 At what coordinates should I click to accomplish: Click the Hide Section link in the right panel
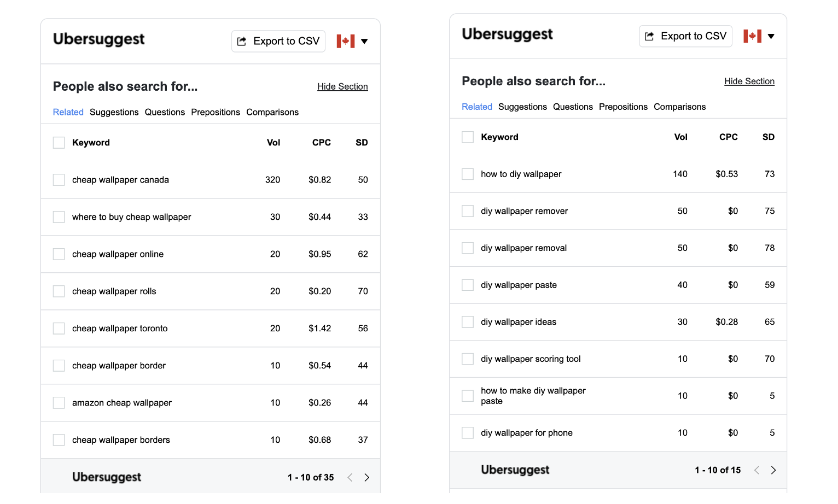click(x=749, y=81)
